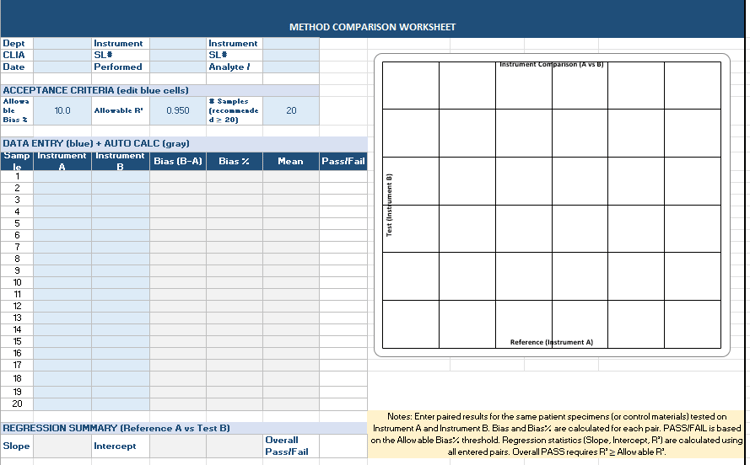Select Mean cell for sample 7
Image resolution: width=750 pixels, height=465 pixels.
coord(291,247)
